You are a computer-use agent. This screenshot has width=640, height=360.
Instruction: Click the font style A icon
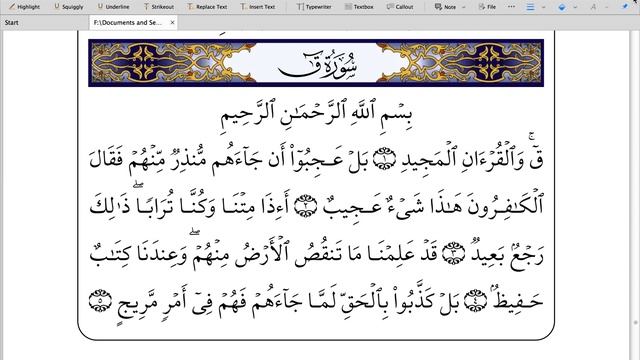pos(593,7)
